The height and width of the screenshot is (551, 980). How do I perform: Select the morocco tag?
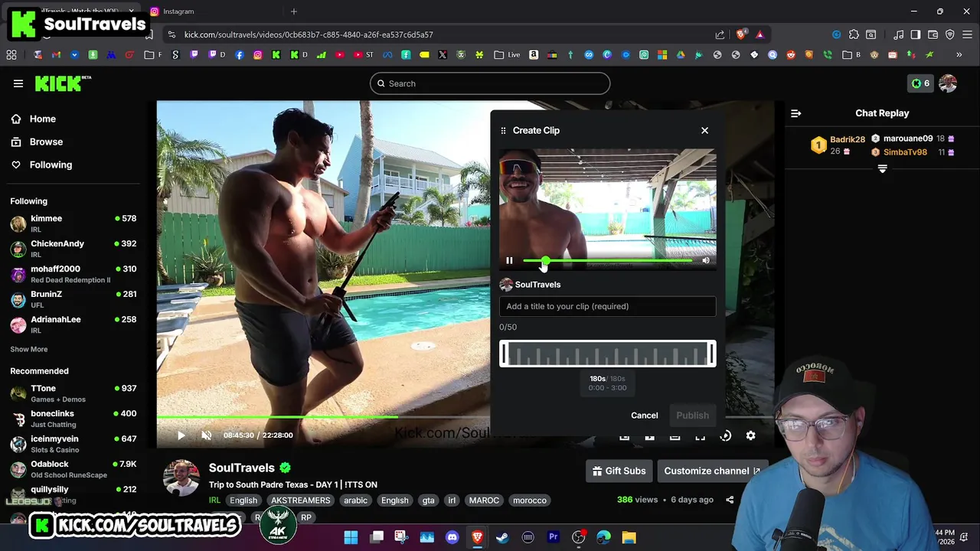pos(530,500)
